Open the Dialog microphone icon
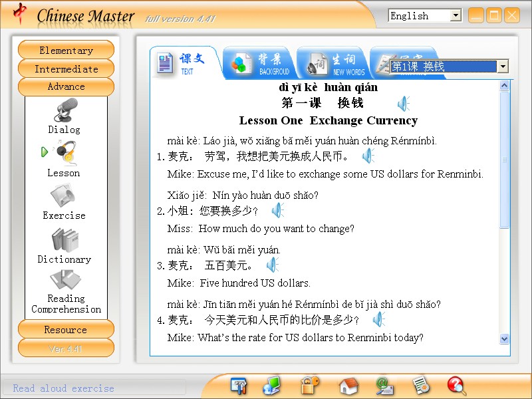Image resolution: width=532 pixels, height=399 pixels. tap(66, 110)
